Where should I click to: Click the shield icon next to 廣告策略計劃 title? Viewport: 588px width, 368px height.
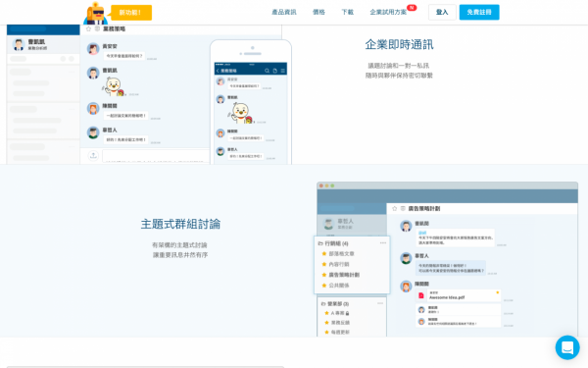pos(403,208)
